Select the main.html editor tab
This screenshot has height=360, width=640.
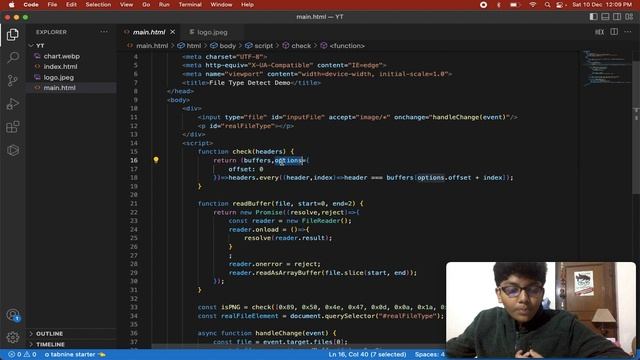[149, 32]
